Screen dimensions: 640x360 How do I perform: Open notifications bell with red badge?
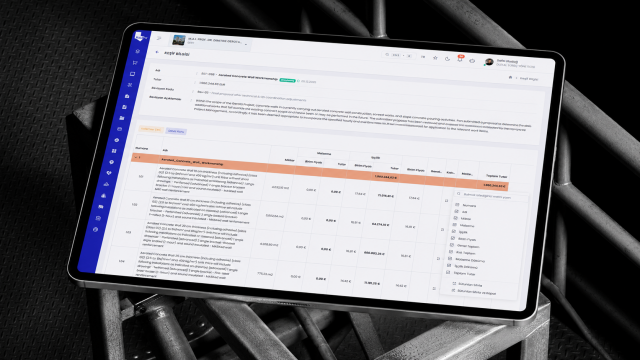click(x=460, y=59)
